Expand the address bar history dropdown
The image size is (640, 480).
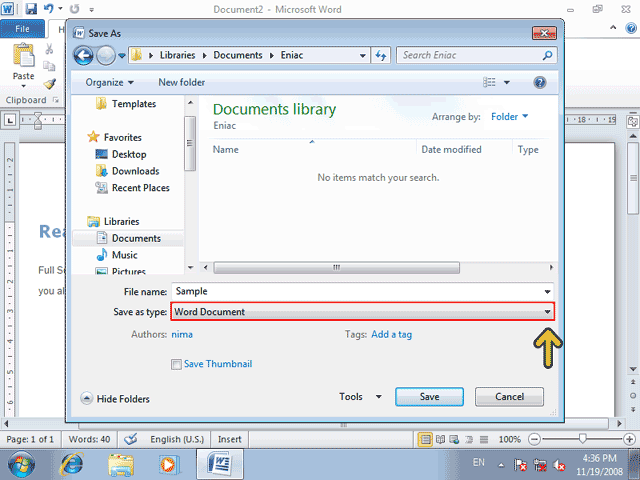pyautogui.click(x=362, y=56)
